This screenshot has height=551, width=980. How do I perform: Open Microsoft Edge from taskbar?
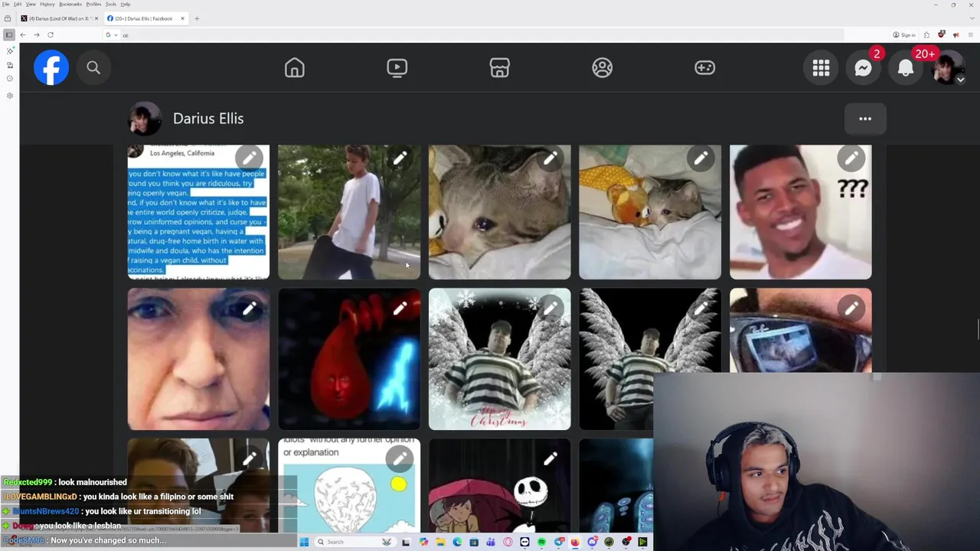tap(457, 542)
